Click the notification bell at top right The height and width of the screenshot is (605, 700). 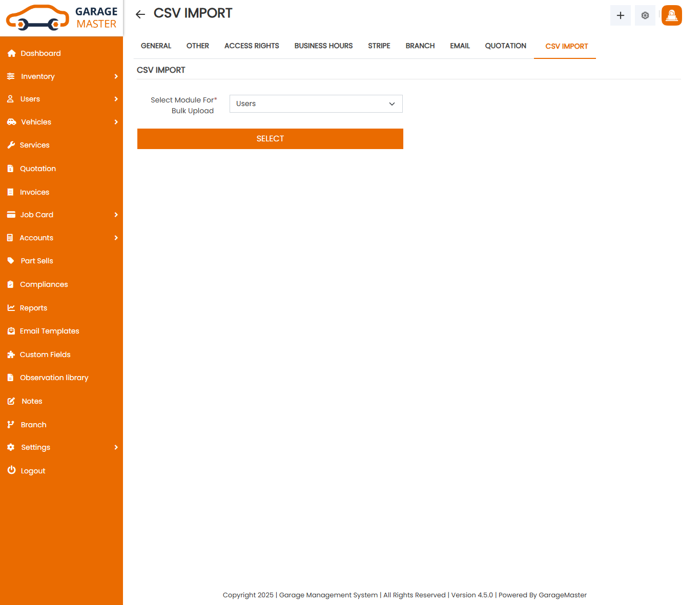(x=671, y=15)
